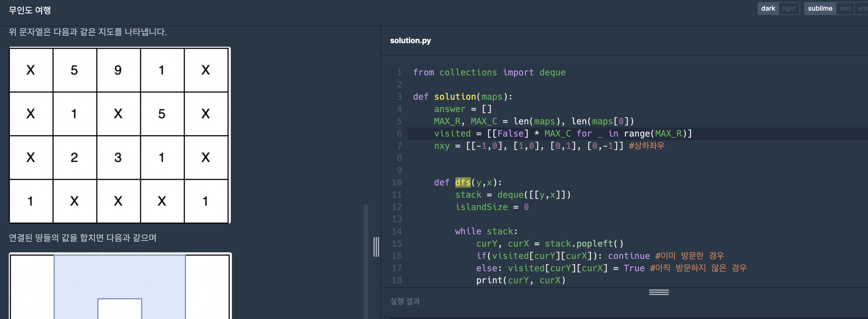Click line 1 import deque statement
This screenshot has height=319, width=868.
(489, 72)
